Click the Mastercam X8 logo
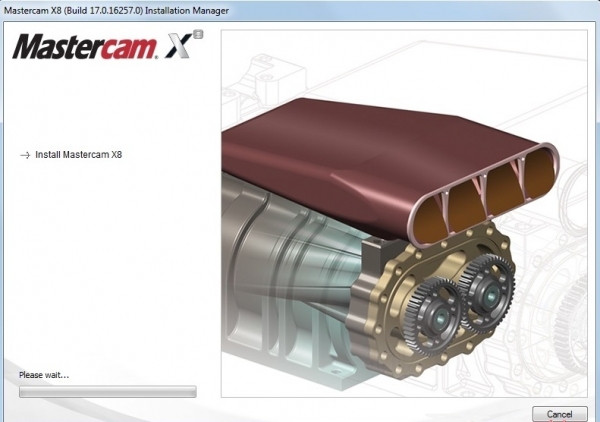The image size is (600, 422). tap(108, 46)
